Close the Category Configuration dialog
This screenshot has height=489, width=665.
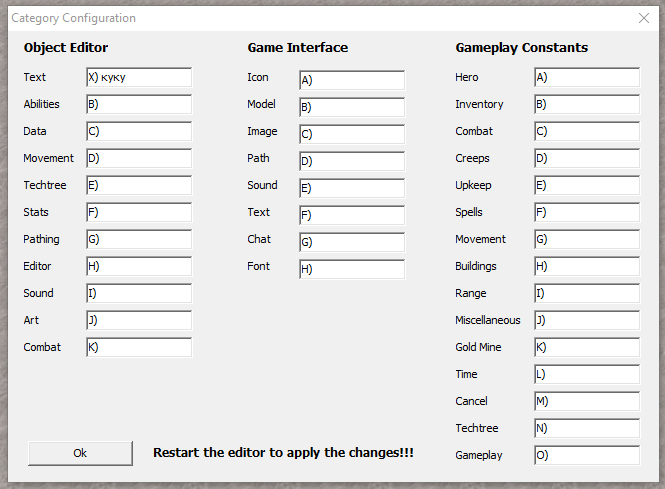643,18
